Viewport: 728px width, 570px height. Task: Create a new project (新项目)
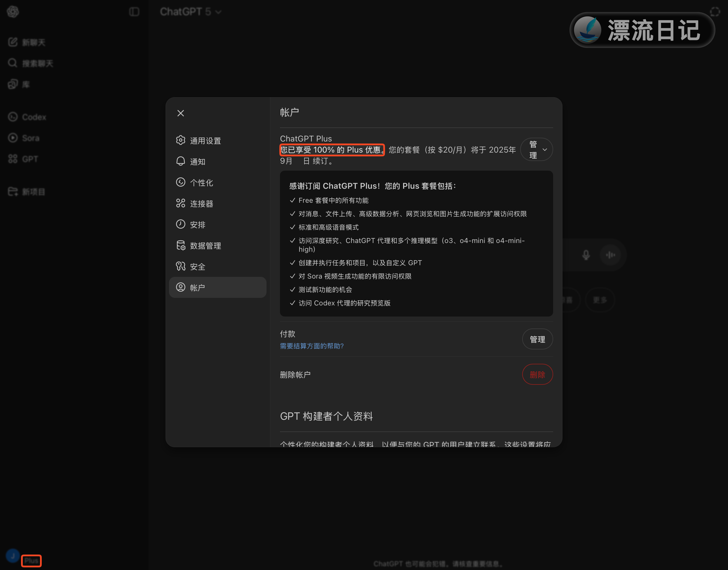pyautogui.click(x=27, y=192)
